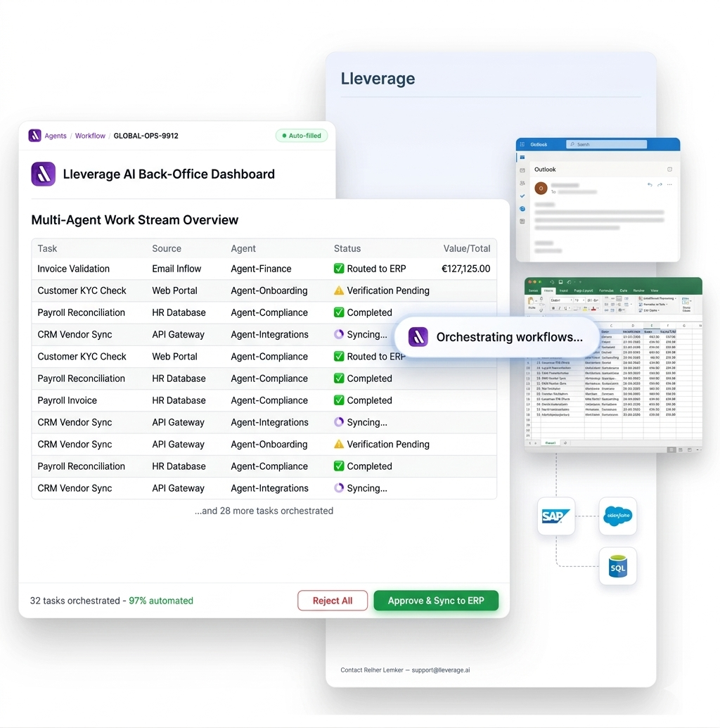The image size is (720, 728).
Task: Open the font size dropdown in Excel
Action: 581,300
